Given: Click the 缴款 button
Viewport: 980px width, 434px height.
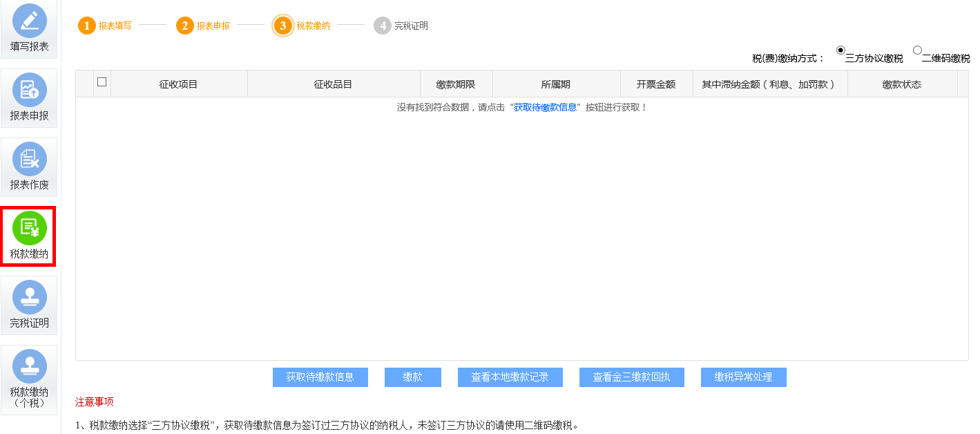Looking at the screenshot, I should click(x=413, y=377).
